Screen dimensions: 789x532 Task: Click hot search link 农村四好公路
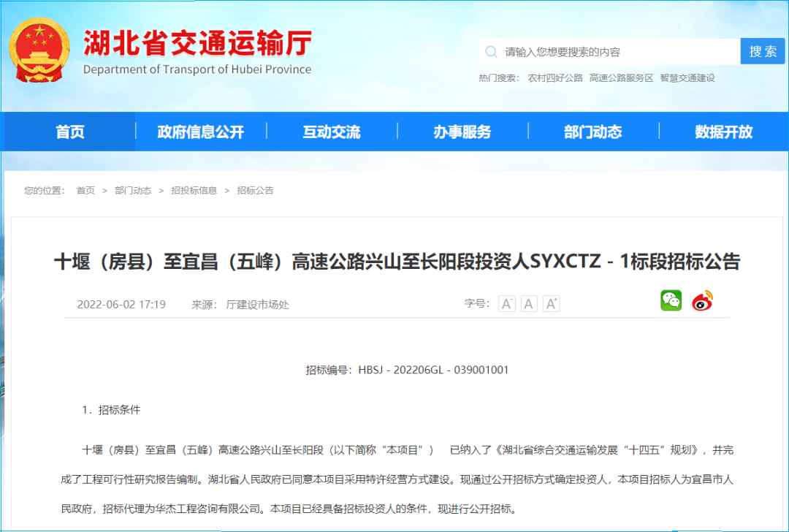(555, 78)
